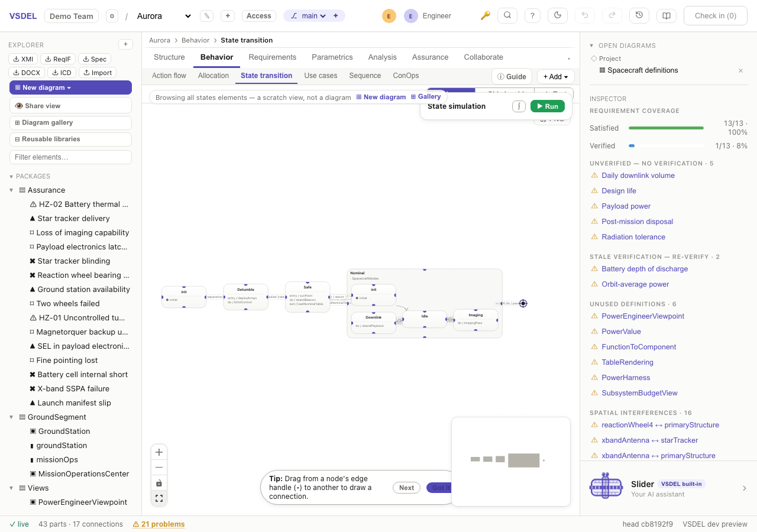Collapse the Open Diagrams section
The height and width of the screenshot is (532, 757).
click(x=591, y=46)
